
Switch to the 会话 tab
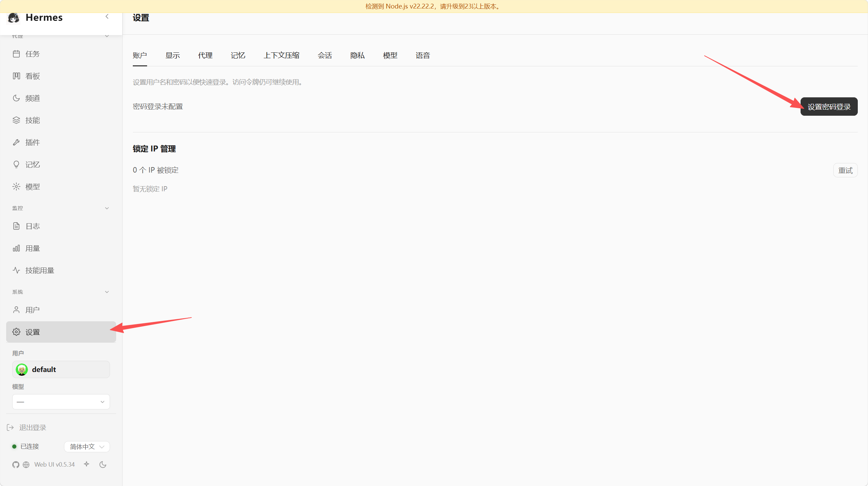325,55
